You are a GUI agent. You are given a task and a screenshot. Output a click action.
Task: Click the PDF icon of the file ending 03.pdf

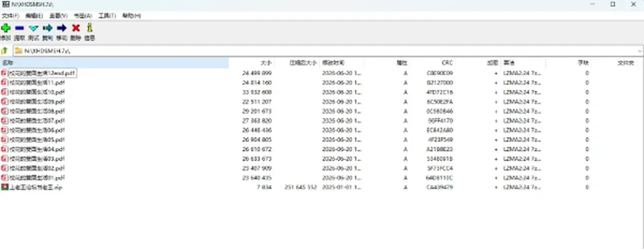pyautogui.click(x=5, y=158)
